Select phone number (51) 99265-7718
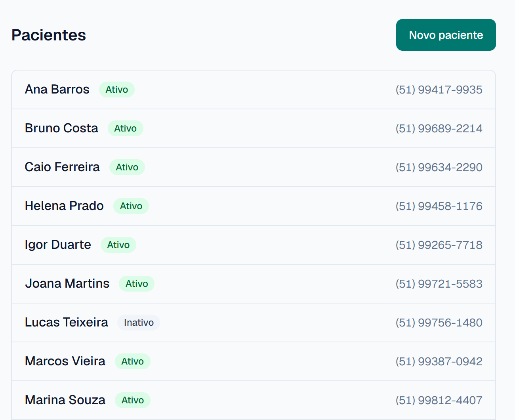Image resolution: width=515 pixels, height=420 pixels. point(439,245)
